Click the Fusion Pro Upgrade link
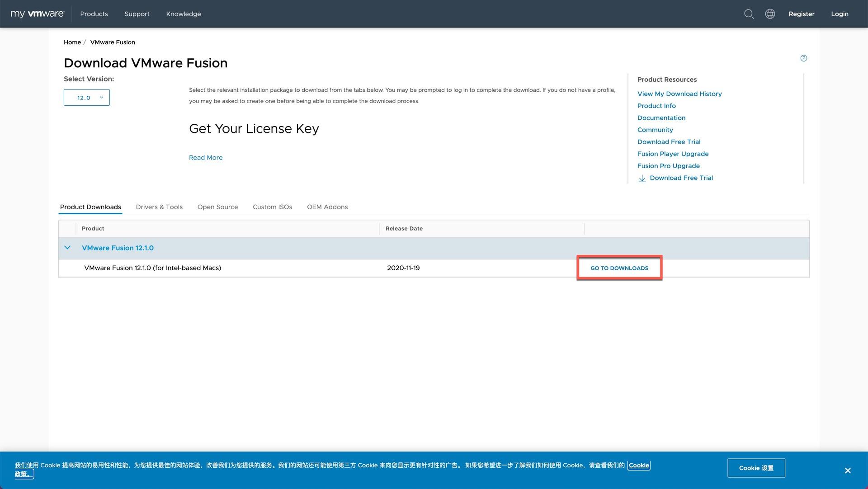Image resolution: width=868 pixels, height=489 pixels. pyautogui.click(x=668, y=166)
